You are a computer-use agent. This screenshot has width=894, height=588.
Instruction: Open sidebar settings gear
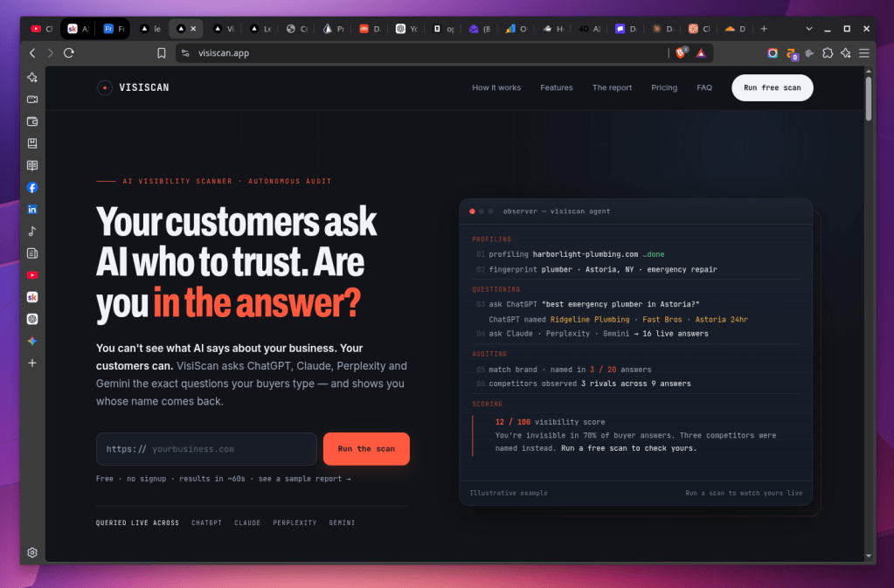[32, 552]
